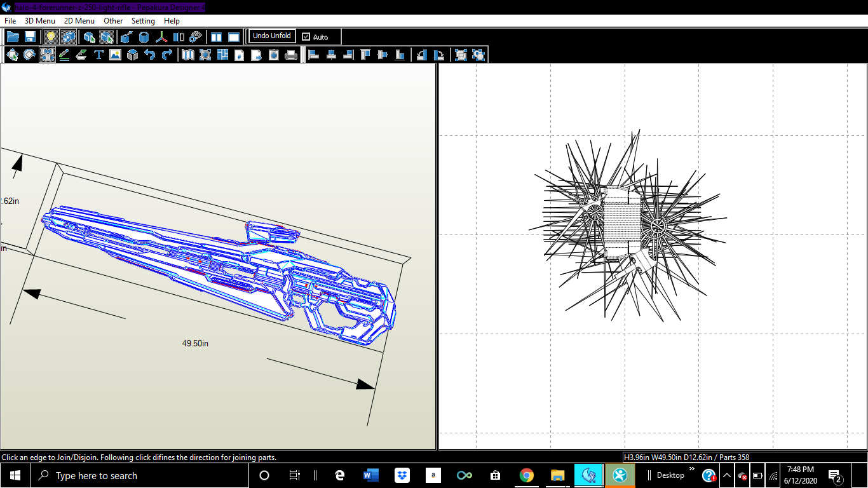Screen dimensions: 868x488
Task: Click the Save floppy disk icon
Action: click(x=30, y=37)
